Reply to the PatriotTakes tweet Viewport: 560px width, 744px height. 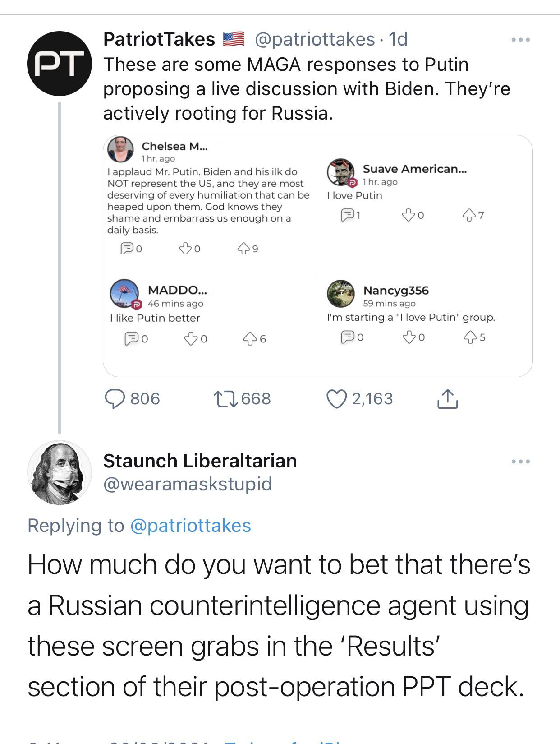[x=115, y=399]
